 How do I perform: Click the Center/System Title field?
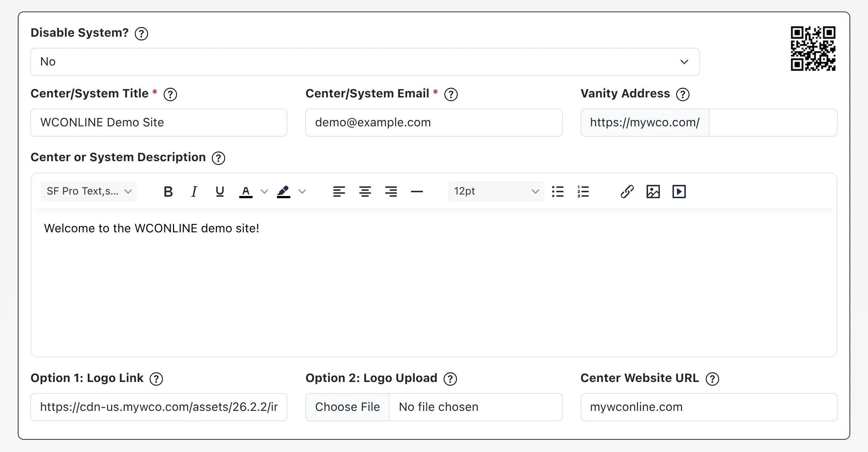tap(159, 123)
